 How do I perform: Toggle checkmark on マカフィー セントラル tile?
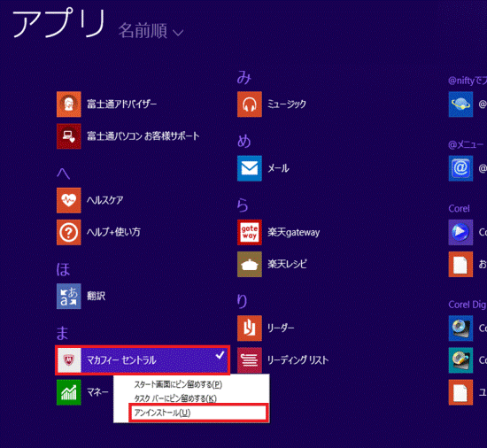(220, 355)
